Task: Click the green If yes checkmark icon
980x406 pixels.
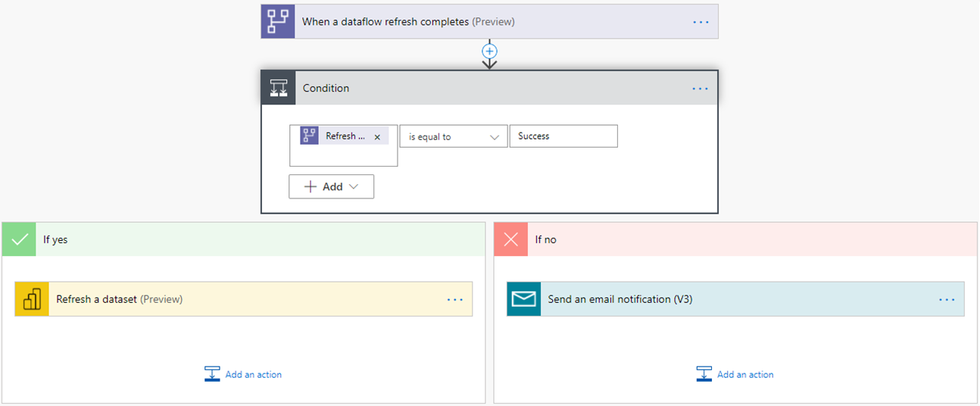Action: (19, 239)
